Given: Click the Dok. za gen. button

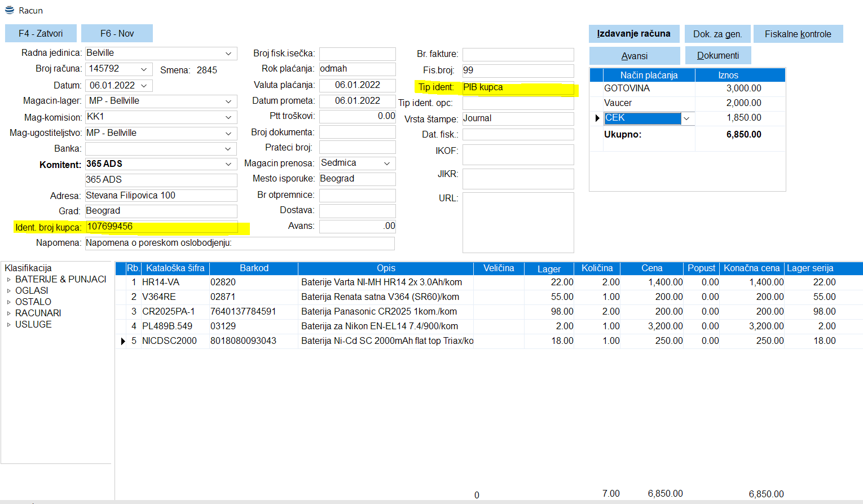Looking at the screenshot, I should 717,34.
